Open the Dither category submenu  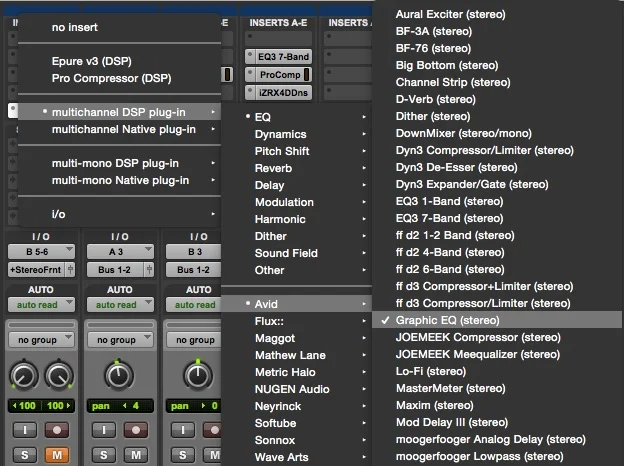pyautogui.click(x=296, y=236)
